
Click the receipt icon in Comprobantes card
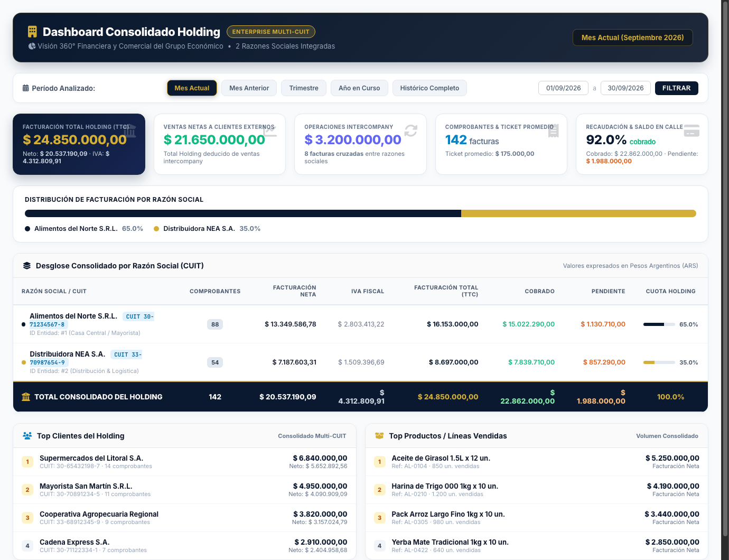point(553,130)
